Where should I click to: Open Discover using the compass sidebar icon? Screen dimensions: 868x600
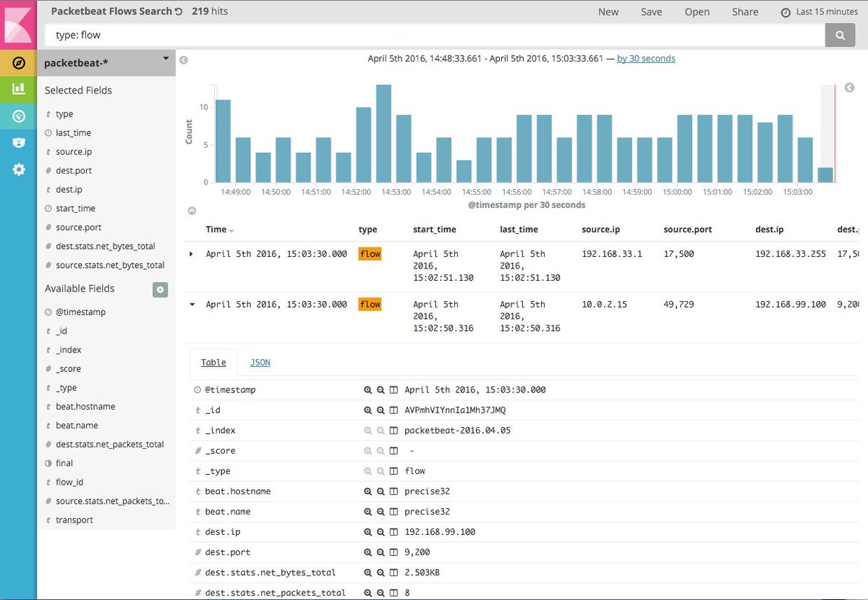[x=18, y=63]
